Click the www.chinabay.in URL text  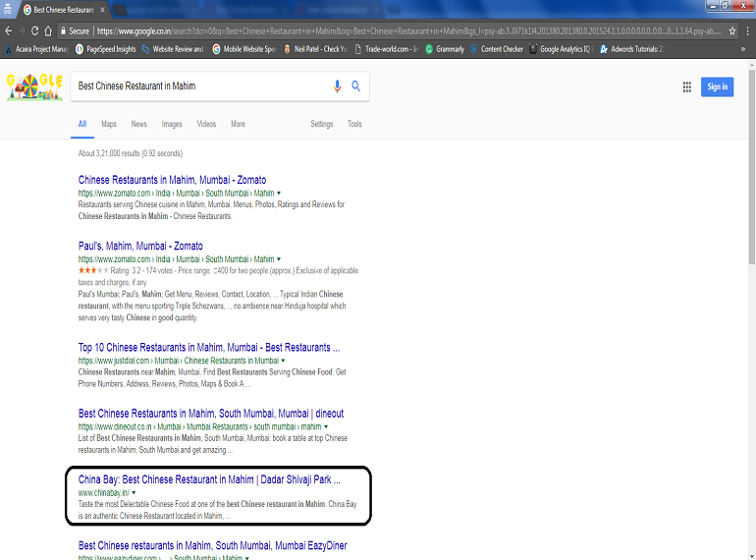pyautogui.click(x=104, y=493)
